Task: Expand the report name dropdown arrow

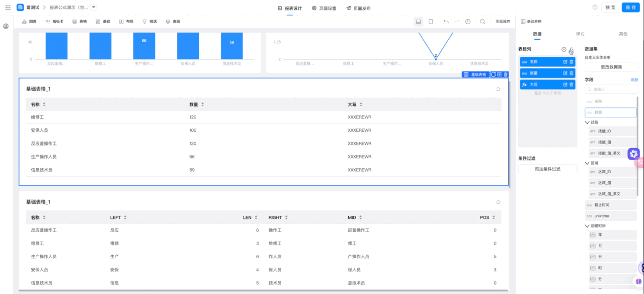Action: tap(94, 7)
